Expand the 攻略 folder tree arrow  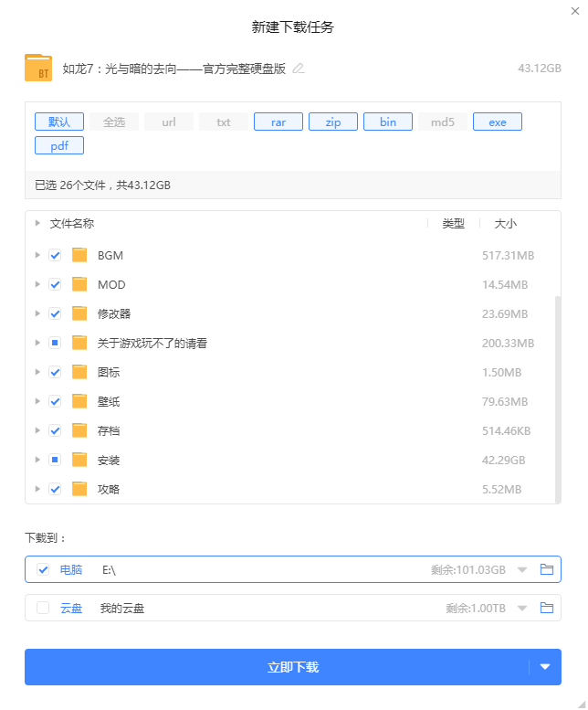tap(37, 489)
